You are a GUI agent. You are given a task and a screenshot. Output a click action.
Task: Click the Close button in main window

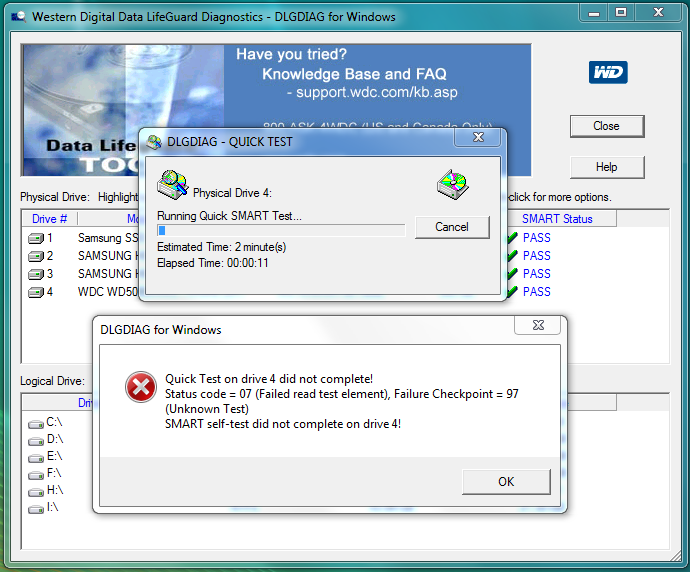point(607,126)
